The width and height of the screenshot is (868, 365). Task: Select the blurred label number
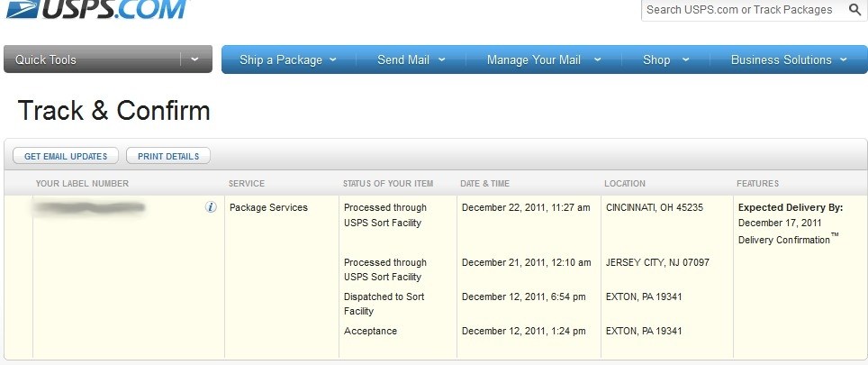pyautogui.click(x=90, y=207)
